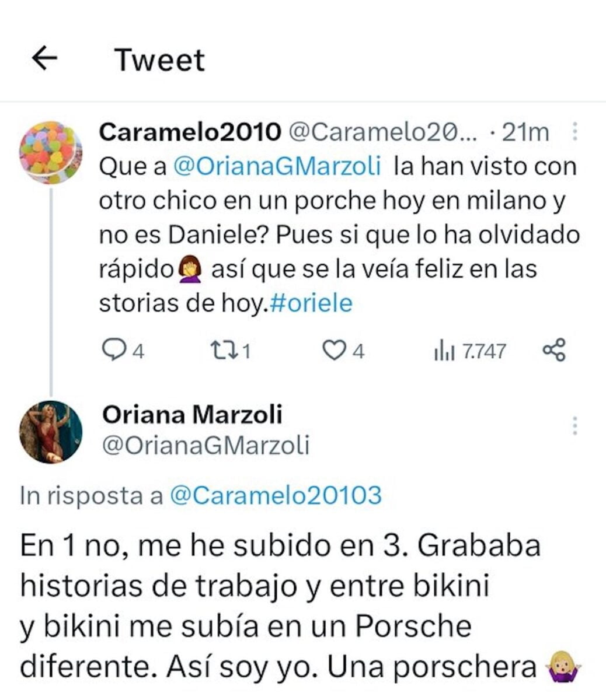The width and height of the screenshot is (606, 700).
Task: Open more options on Caramelo2010's tweet
Action: coord(575,132)
